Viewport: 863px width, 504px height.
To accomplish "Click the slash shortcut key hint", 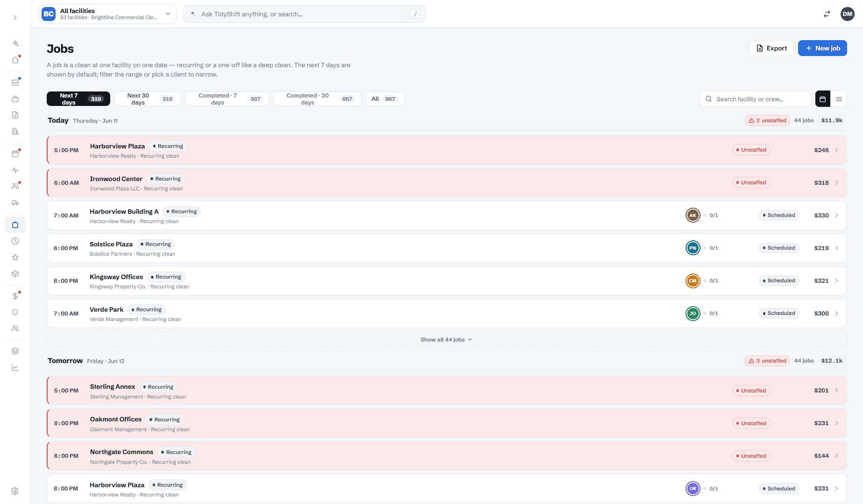I will [415, 14].
